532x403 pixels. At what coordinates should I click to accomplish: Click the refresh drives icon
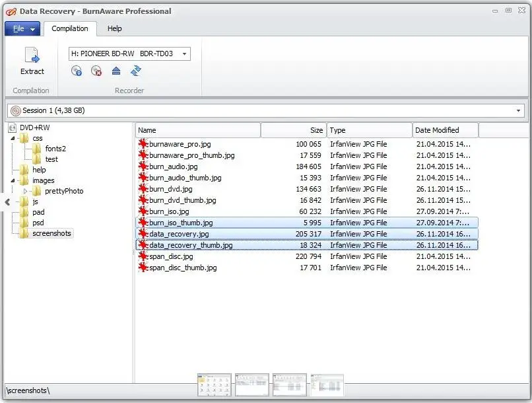136,71
